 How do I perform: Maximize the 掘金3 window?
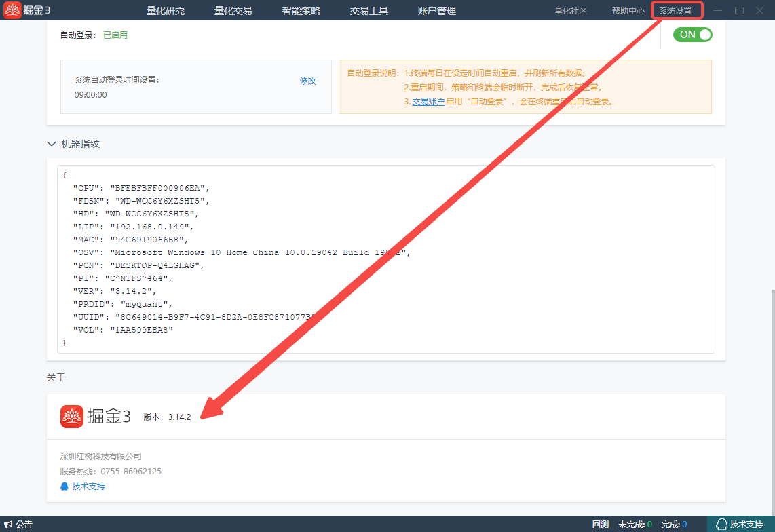pos(740,10)
